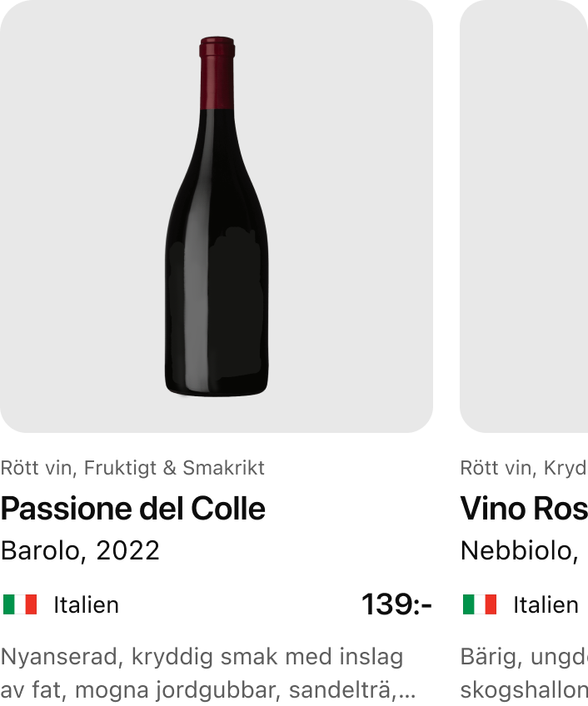The image size is (588, 706).
Task: Click the Italian flag beside Passione del Colle
Action: 20,604
